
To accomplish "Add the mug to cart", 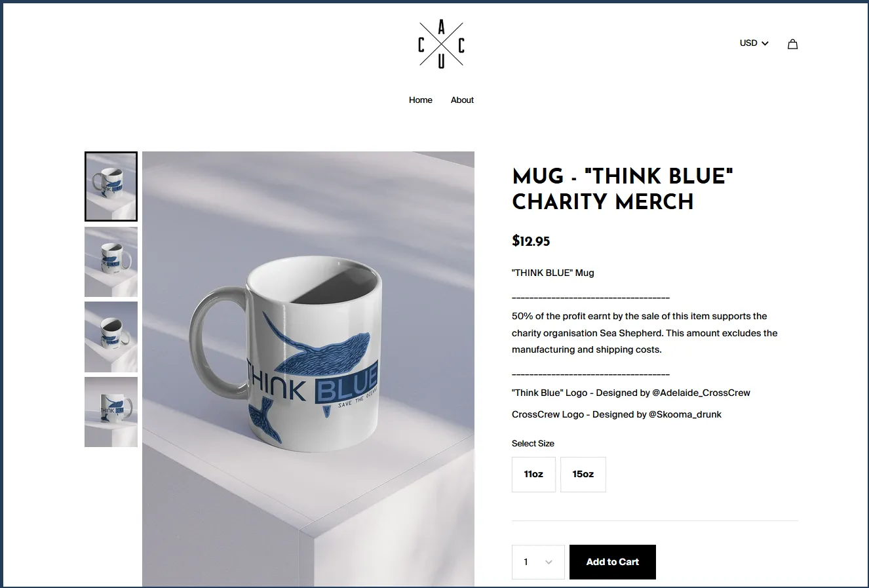I will click(x=613, y=562).
